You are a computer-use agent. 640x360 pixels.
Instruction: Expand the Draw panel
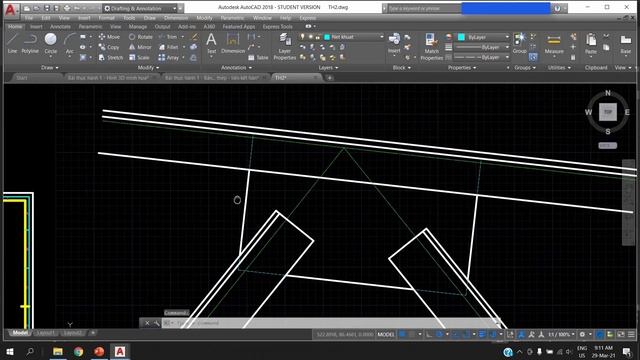[x=50, y=68]
